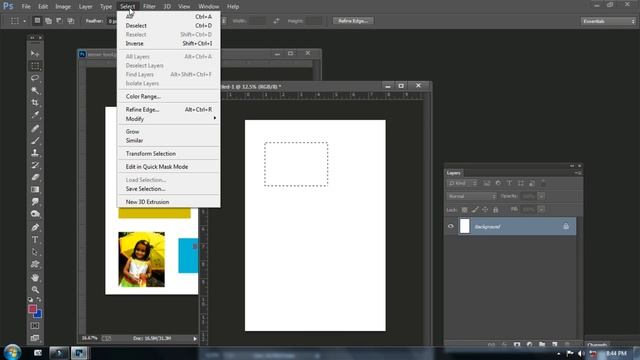
Task: Select the Clone Stamp tool
Action: [x=35, y=153]
